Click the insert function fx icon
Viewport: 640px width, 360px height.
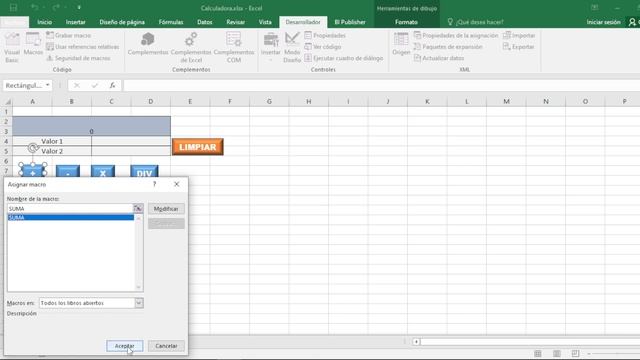112,85
